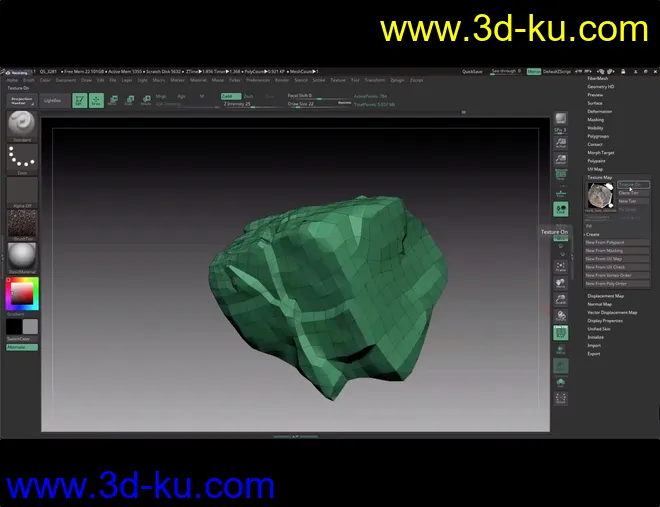Select the black secondary color swatch
Screen dimensions: 660x507
14,326
